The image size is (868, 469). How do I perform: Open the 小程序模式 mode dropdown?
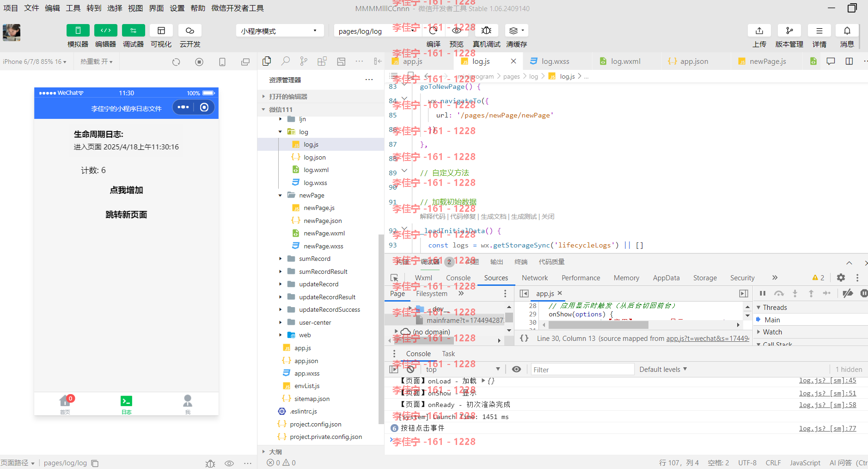click(280, 31)
